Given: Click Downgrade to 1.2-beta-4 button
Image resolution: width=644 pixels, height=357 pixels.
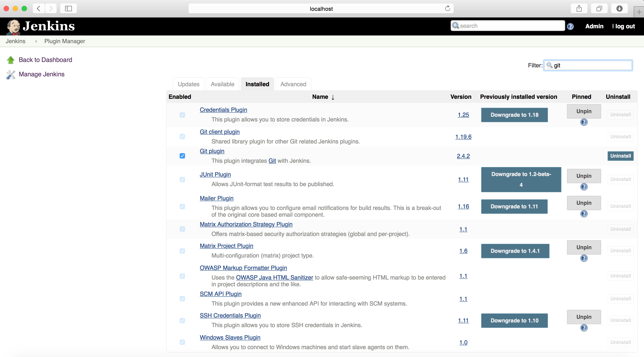Looking at the screenshot, I should (x=521, y=179).
